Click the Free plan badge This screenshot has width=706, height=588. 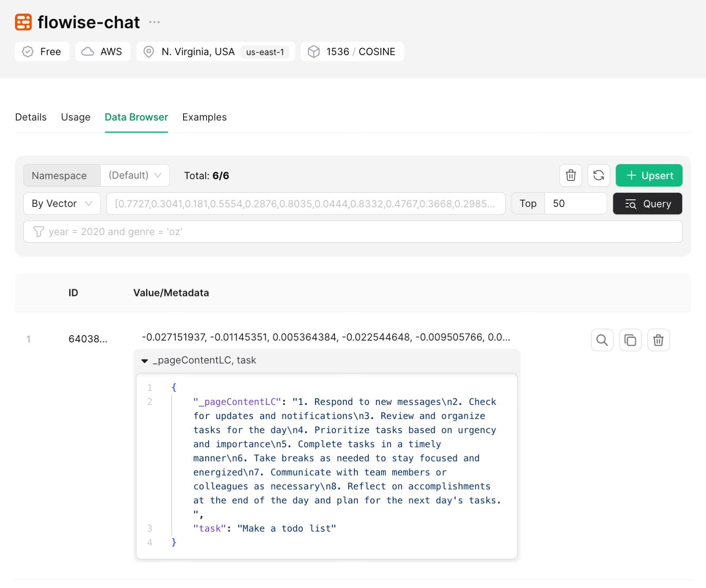click(42, 52)
